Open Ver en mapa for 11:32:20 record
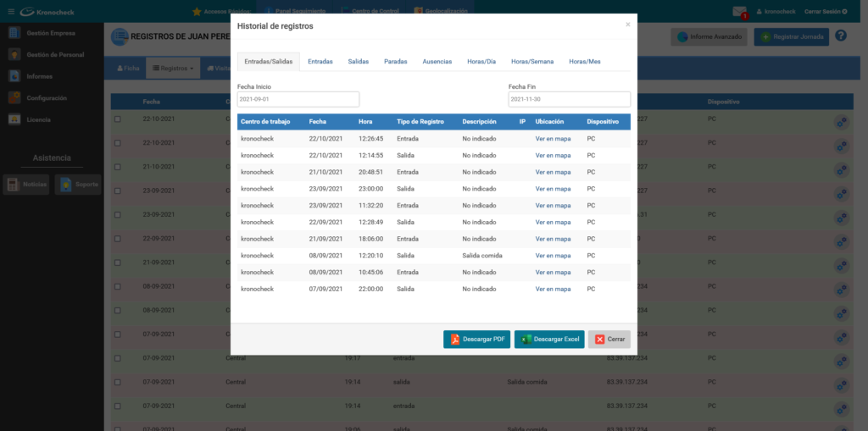Screen dimensions: 868x431 553,205
